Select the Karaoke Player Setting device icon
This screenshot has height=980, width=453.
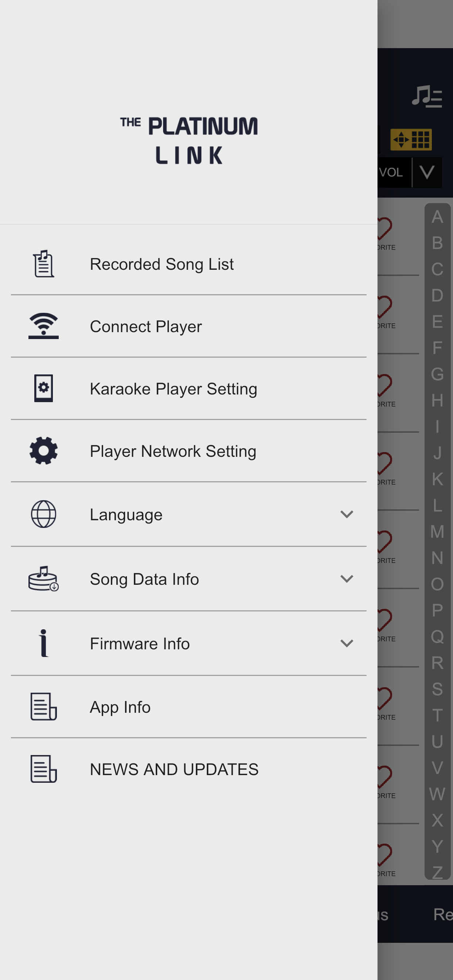tap(43, 388)
